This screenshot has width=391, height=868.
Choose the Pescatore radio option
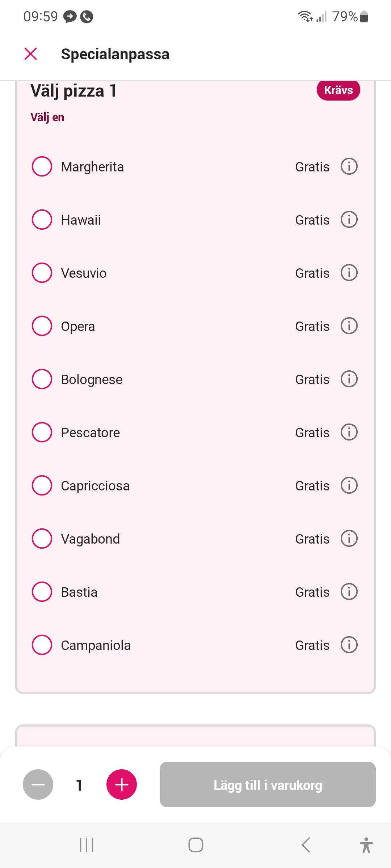[x=42, y=432]
